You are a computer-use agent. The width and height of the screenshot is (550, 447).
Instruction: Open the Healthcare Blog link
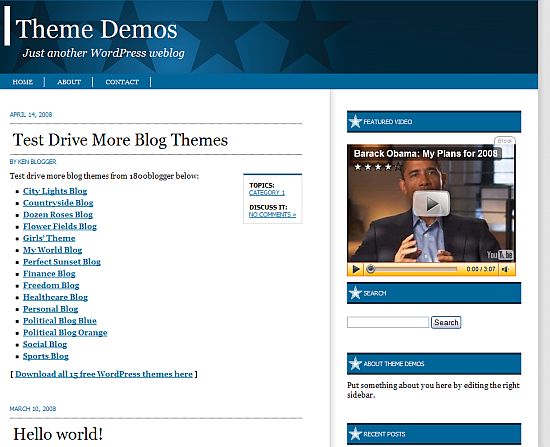tap(55, 297)
